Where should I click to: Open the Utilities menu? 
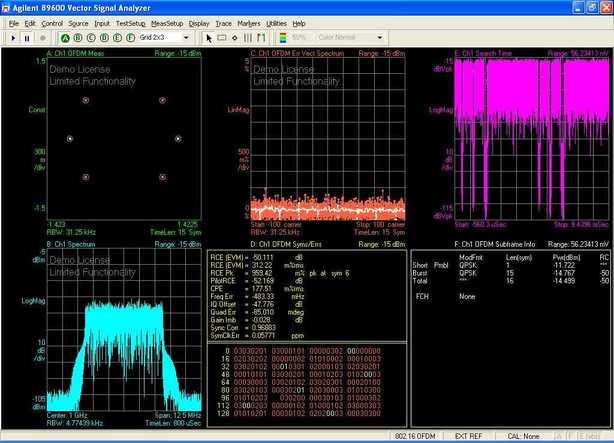click(276, 24)
